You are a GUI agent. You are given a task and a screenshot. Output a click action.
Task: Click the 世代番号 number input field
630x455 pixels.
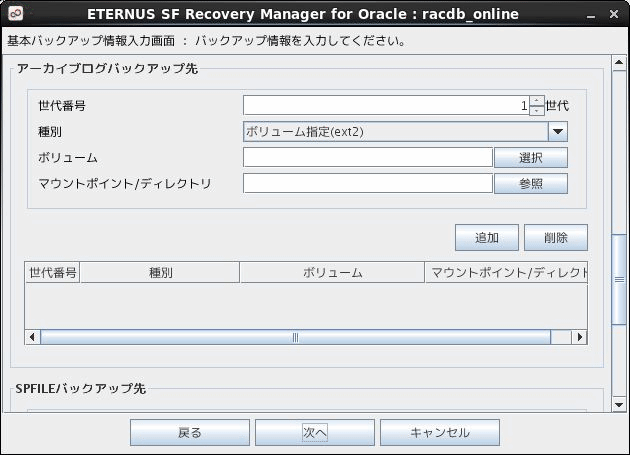click(386, 106)
